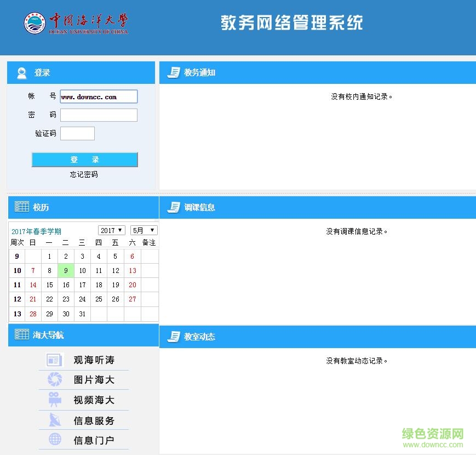Click into the 密码 password field
Image resolution: width=476 pixels, height=455 pixels.
click(x=99, y=115)
